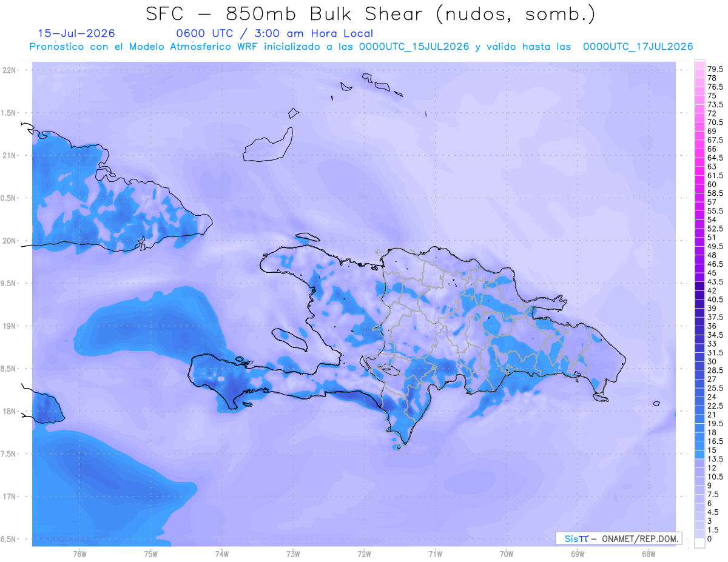
Task: Click the 75W longitude axis label
Action: click(151, 554)
